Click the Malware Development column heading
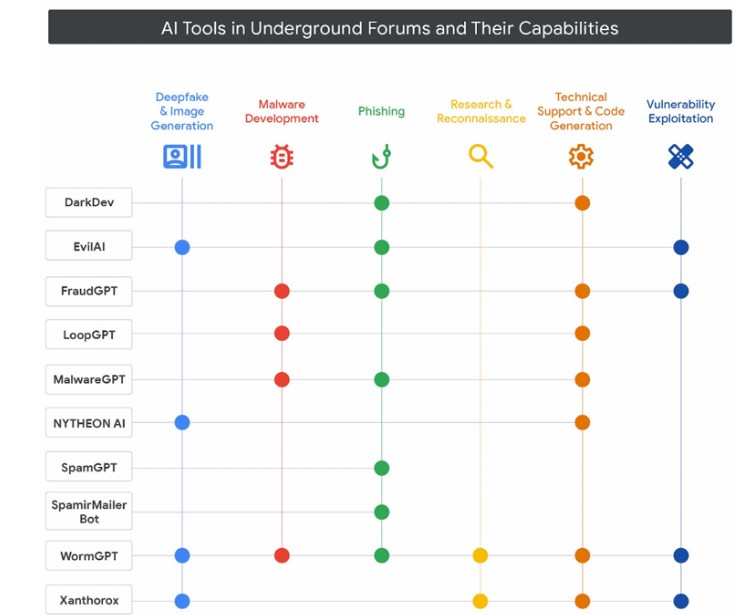752x615 pixels. click(x=282, y=111)
